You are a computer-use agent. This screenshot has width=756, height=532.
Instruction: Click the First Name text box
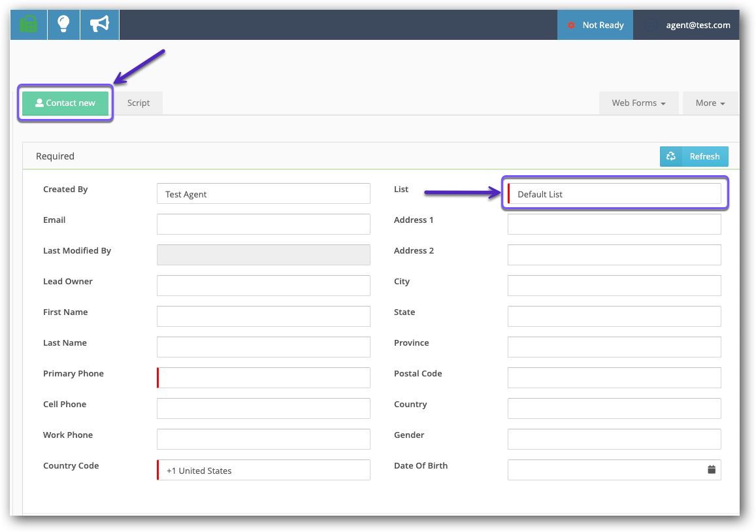tap(263, 316)
